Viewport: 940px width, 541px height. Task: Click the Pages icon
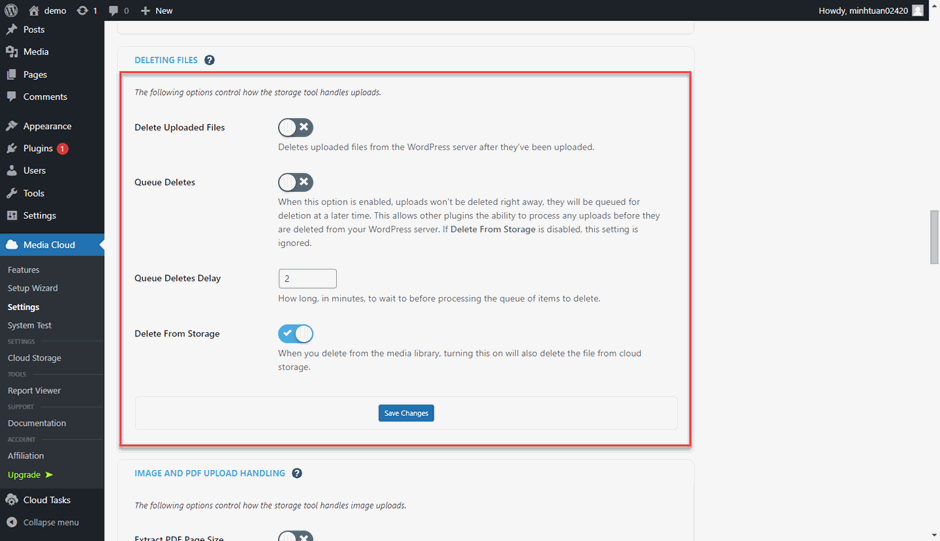[11, 74]
